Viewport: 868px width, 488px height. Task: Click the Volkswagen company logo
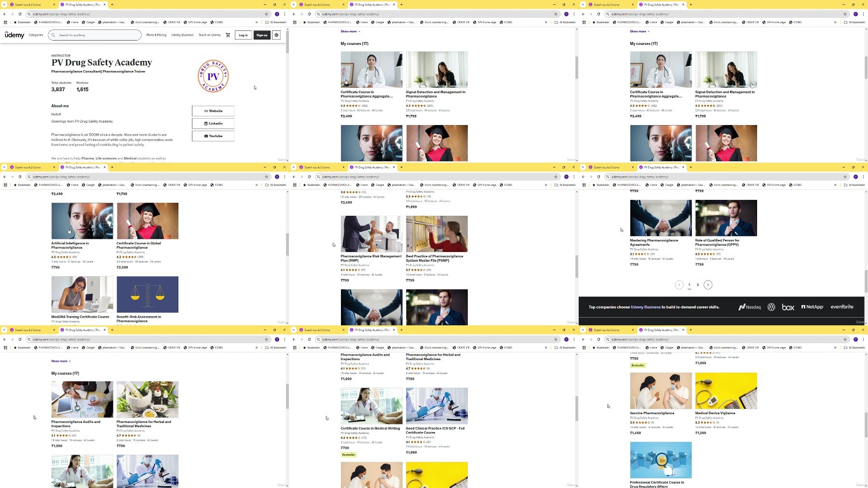click(x=772, y=307)
